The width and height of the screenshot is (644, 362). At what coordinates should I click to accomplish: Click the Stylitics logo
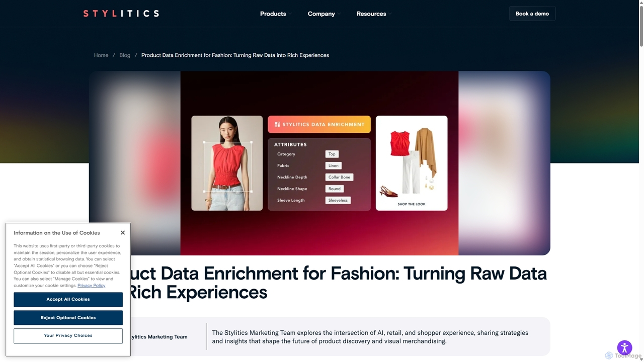tap(121, 14)
